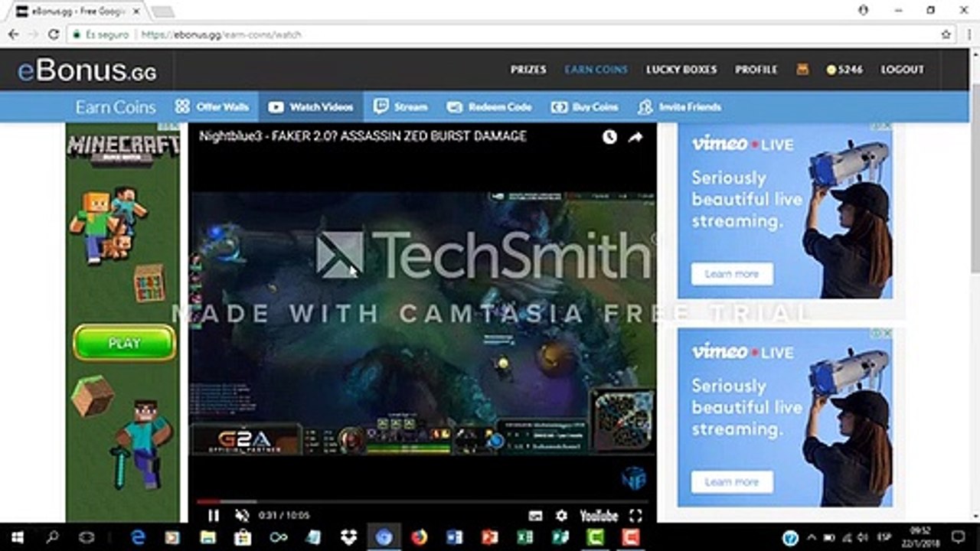Open the video player settings gear

click(561, 516)
